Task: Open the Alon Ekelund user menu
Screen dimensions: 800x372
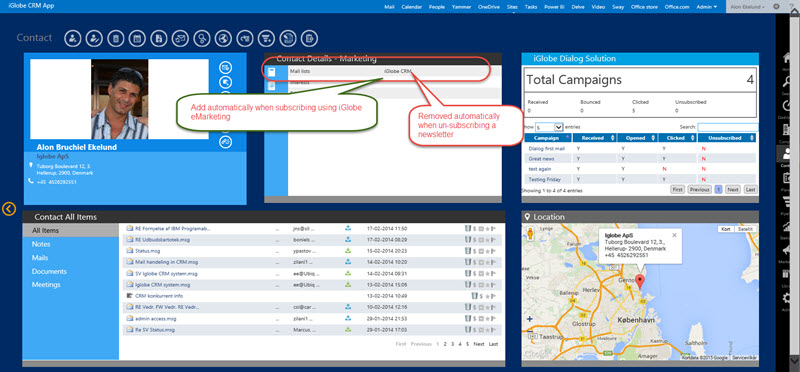Action: click(x=747, y=7)
